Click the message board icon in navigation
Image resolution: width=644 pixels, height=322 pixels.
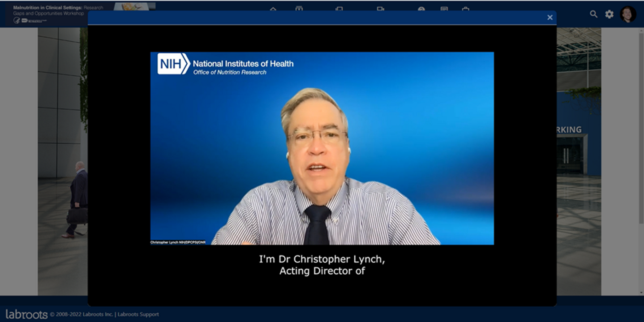pos(444,9)
